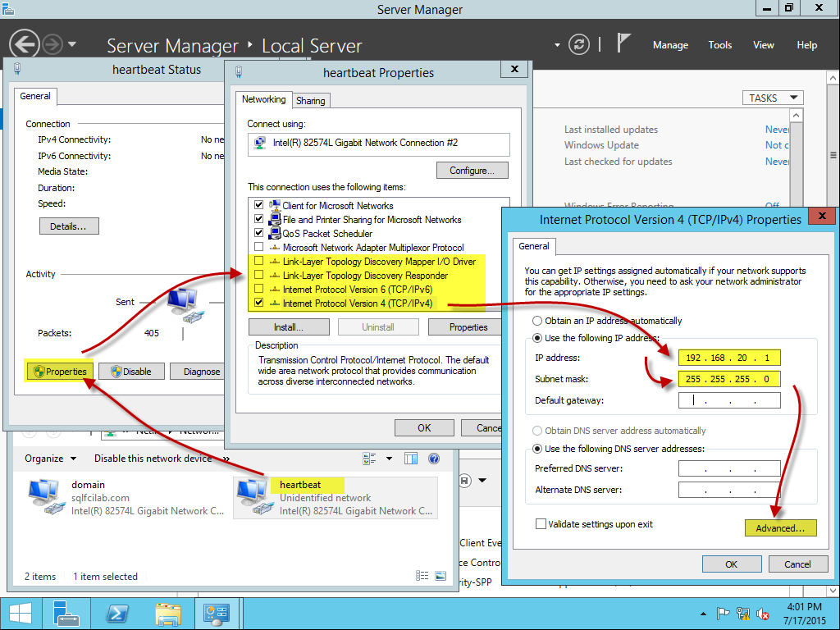
Task: Click the File and Printer Sharing item icon
Action: coord(275,219)
